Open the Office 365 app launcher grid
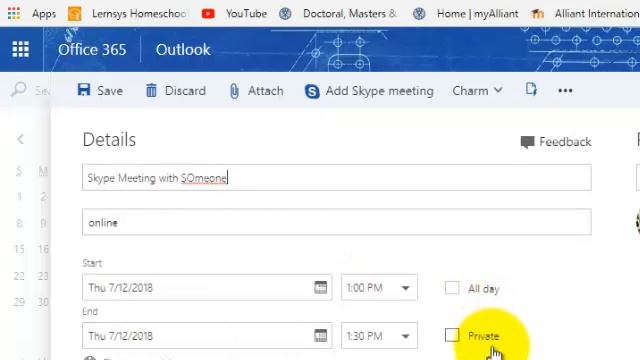This screenshot has width=640, height=360. [x=20, y=49]
